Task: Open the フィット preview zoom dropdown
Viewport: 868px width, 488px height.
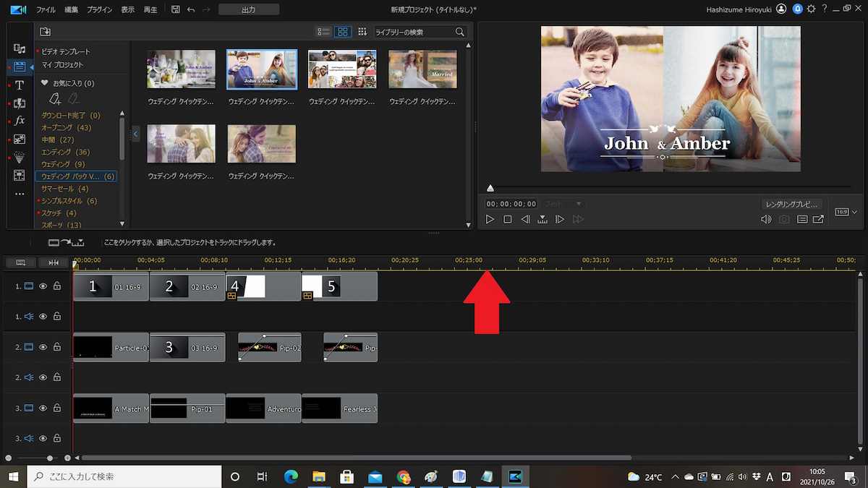Action: pos(563,204)
